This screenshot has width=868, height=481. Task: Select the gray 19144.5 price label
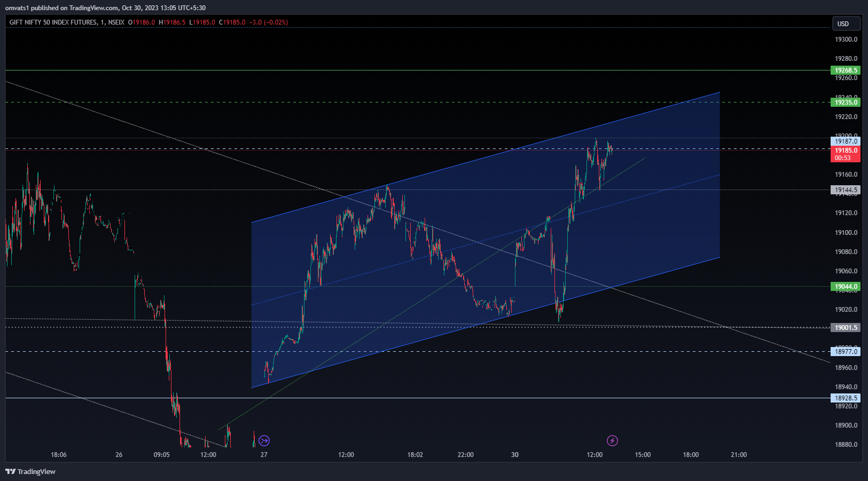[846, 190]
